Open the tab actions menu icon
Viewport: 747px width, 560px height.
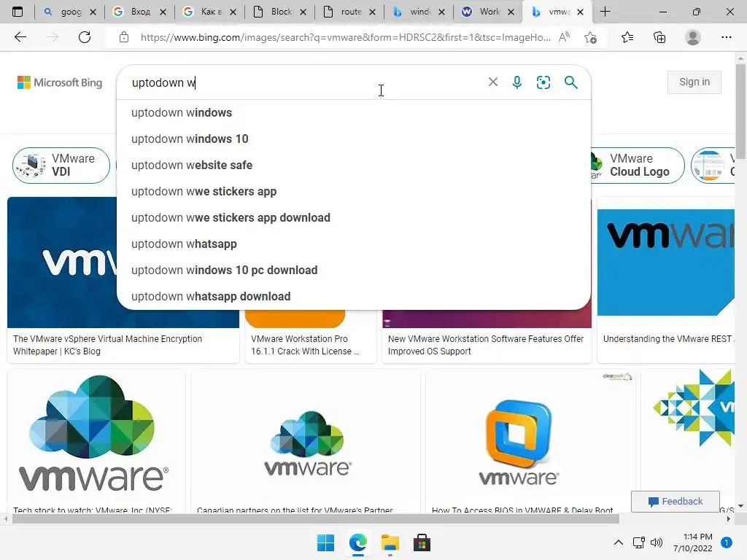pyautogui.click(x=18, y=12)
